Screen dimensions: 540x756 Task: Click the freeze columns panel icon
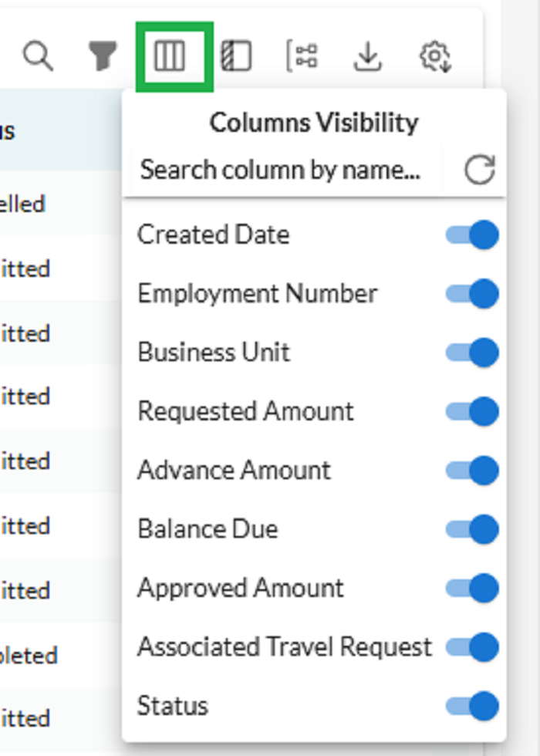point(236,56)
